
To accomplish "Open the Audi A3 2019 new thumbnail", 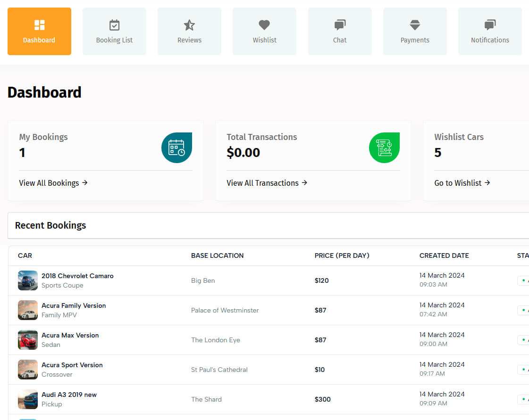I will [28, 399].
